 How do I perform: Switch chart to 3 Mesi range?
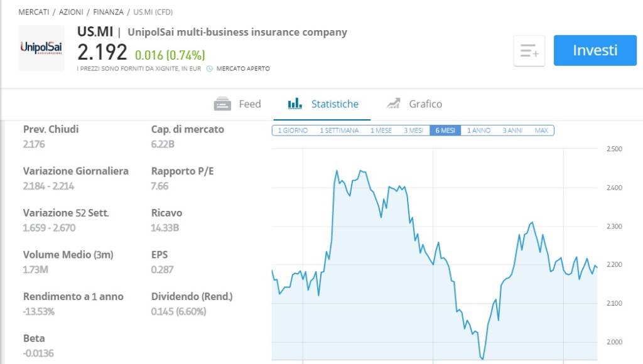tap(413, 131)
